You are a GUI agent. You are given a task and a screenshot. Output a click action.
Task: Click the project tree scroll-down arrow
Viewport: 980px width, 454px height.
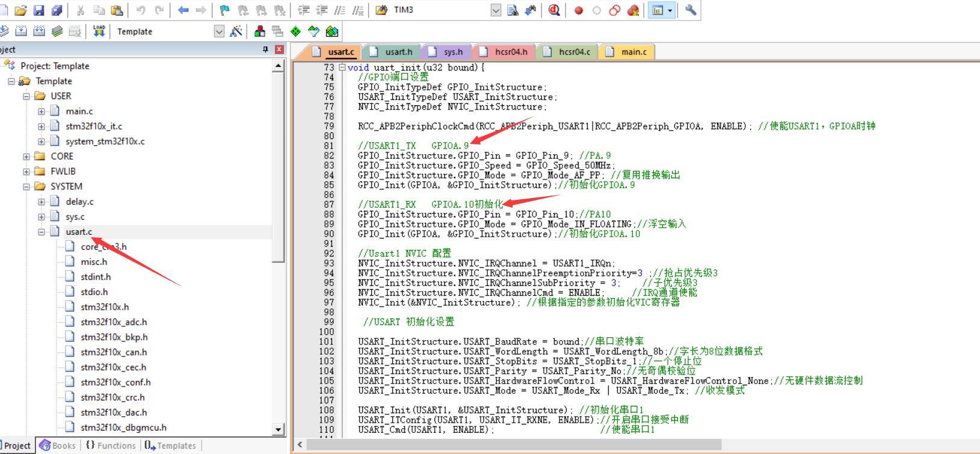278,429
